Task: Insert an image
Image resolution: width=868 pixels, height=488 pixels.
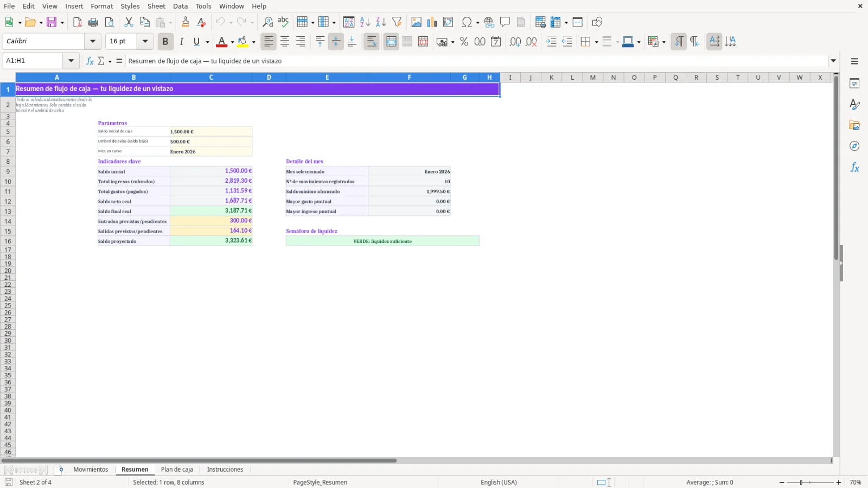Action: coord(416,22)
